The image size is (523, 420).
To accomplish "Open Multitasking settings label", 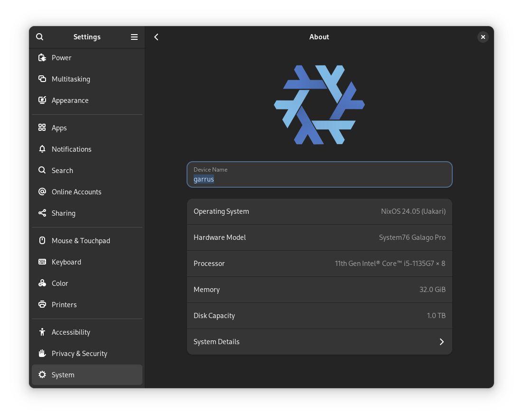I will tap(71, 79).
